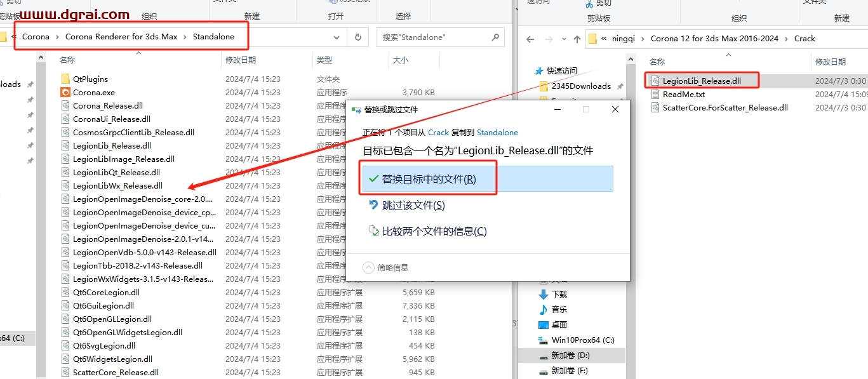Select LegionOpenImageDenoise_device_cp file name
The width and height of the screenshot is (868, 379).
click(x=145, y=213)
